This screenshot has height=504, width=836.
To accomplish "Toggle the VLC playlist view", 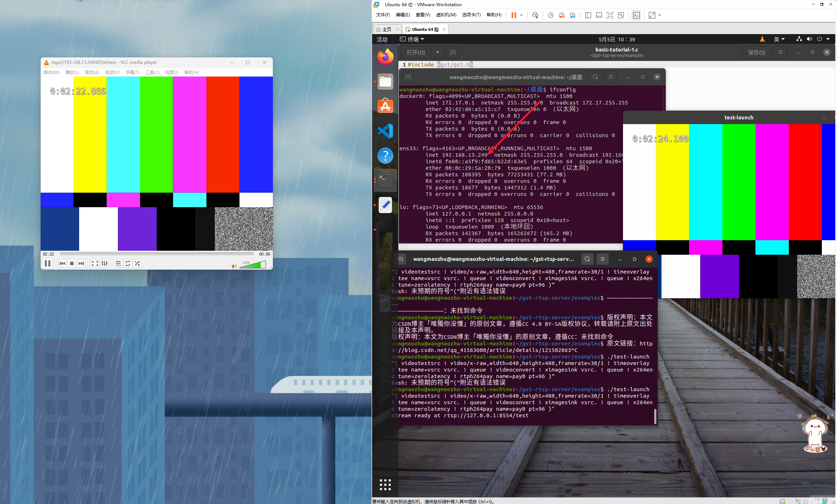I will (118, 264).
